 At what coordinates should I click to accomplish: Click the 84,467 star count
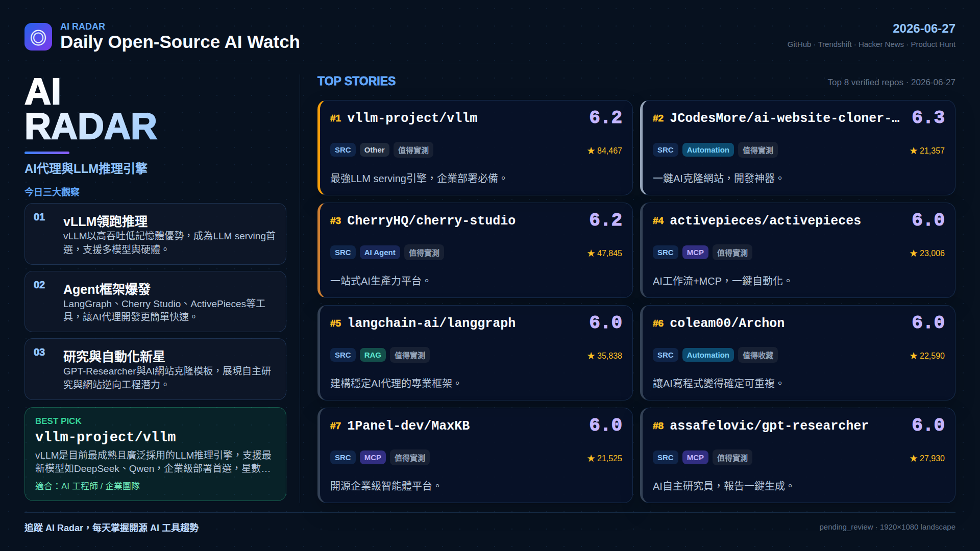pos(605,151)
